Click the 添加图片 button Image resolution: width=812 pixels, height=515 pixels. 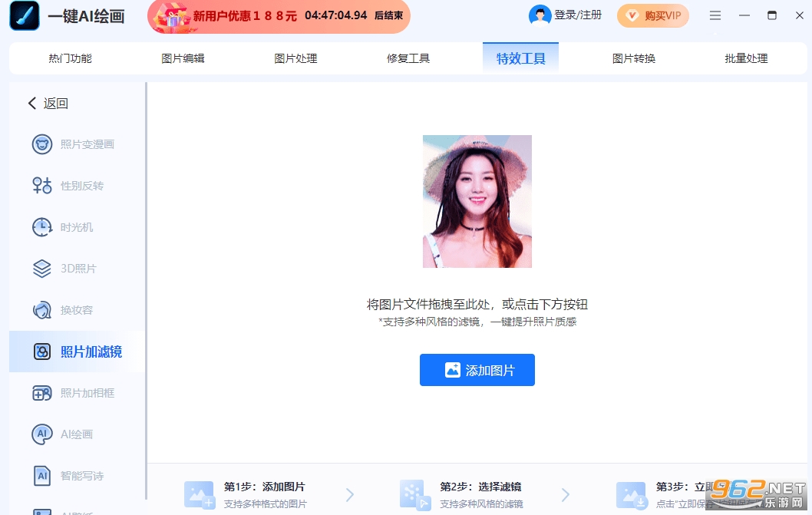[x=477, y=370]
